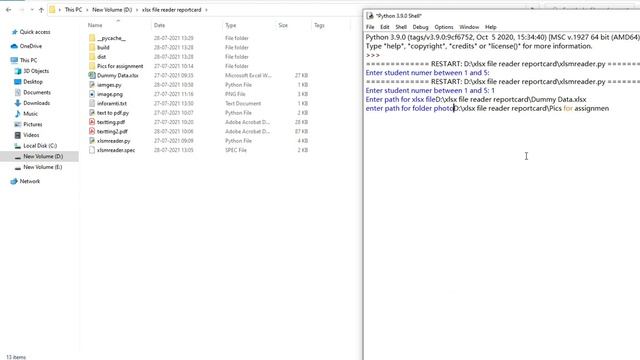
Task: Select the textting2.pdf Acrobat icon
Action: point(92,131)
